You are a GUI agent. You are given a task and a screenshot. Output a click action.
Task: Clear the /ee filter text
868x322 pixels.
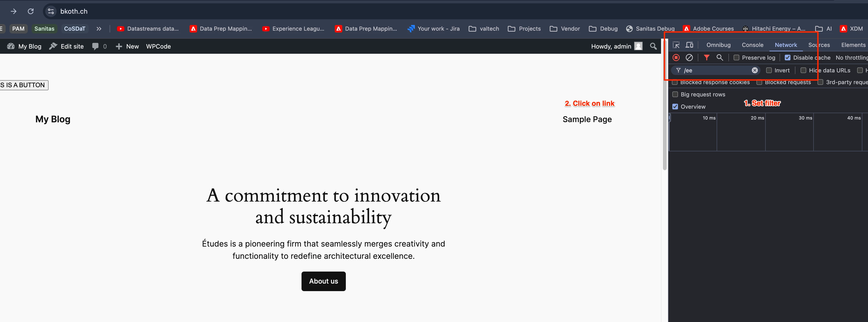[x=754, y=70]
